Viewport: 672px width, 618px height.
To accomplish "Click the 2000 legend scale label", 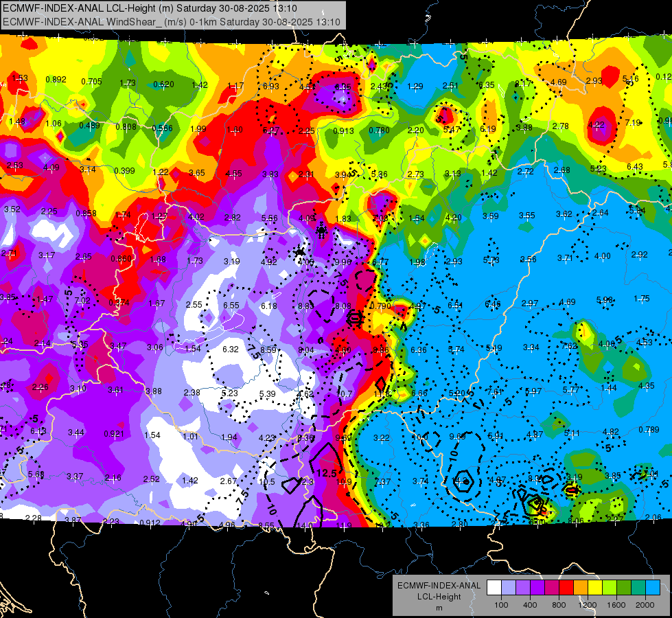I will click(x=645, y=605).
